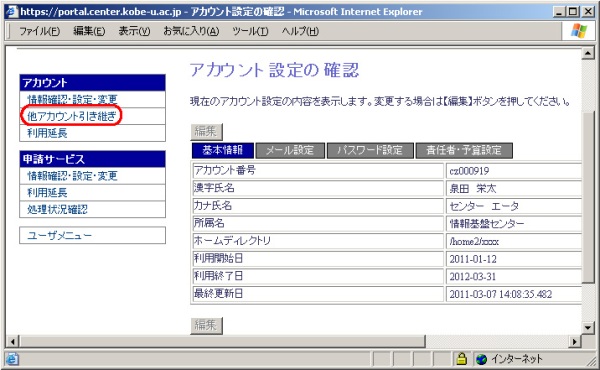
Task: Click the vertical scrollbar thumb
Action: 587,198
